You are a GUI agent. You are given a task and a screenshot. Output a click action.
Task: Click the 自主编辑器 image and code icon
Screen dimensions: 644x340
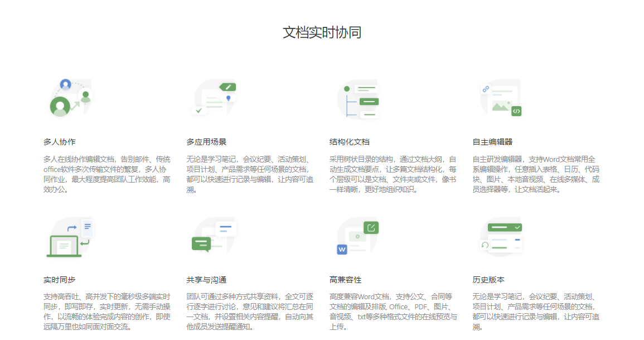click(500, 98)
